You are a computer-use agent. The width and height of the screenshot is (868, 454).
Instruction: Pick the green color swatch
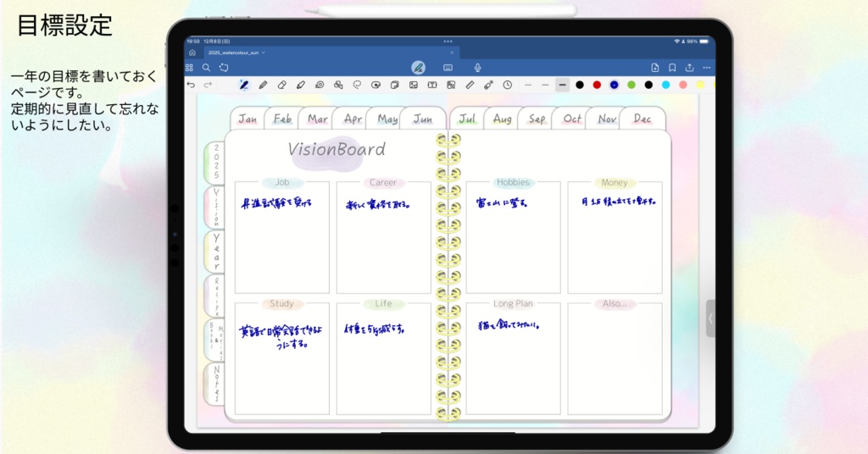tap(631, 85)
